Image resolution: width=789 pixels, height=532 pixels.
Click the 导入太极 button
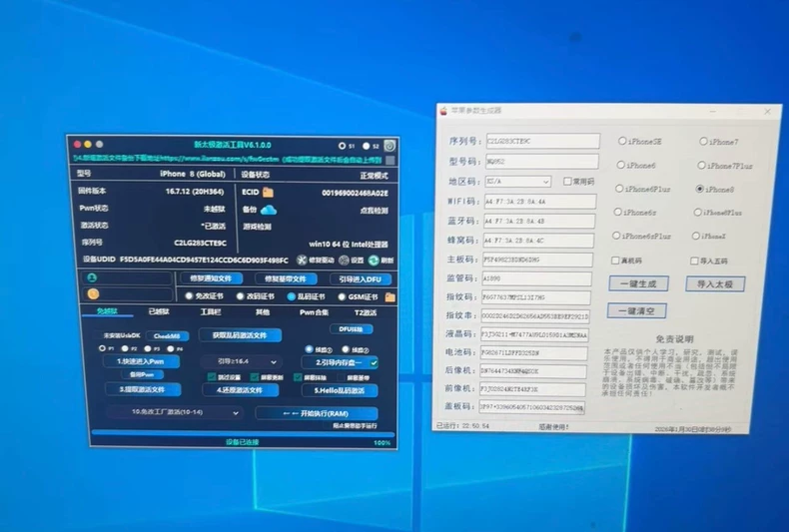click(715, 284)
